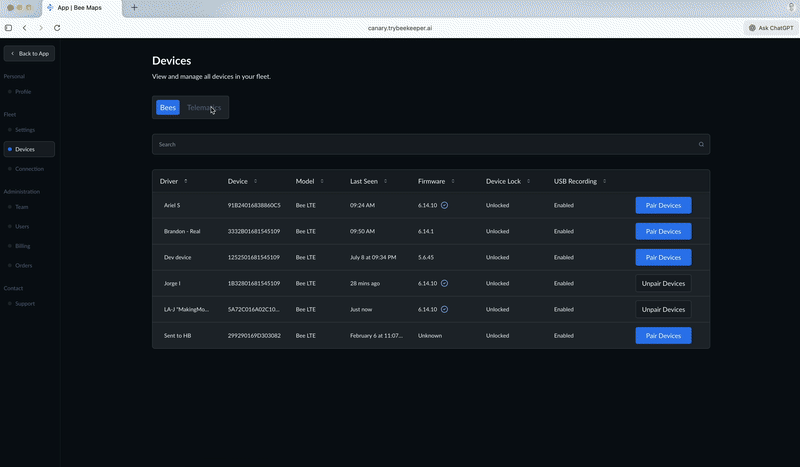Screen dimensions: 800x467
Task: Sort the table by Driver column
Action: [185, 181]
